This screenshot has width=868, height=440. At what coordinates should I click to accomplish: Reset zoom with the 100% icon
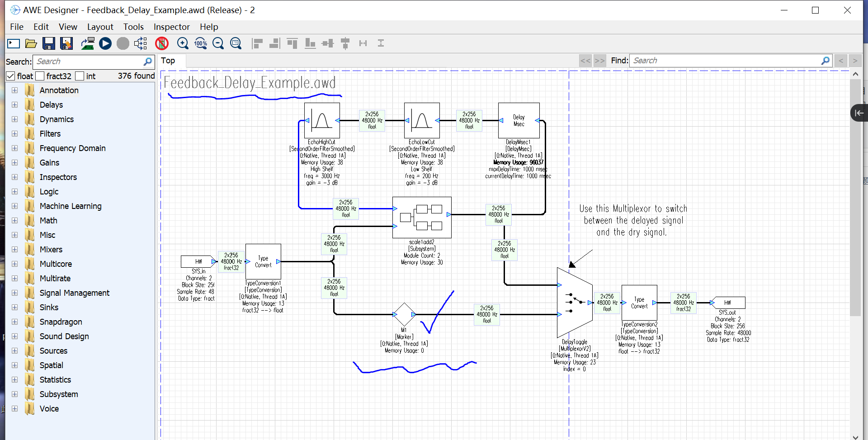pyautogui.click(x=200, y=43)
